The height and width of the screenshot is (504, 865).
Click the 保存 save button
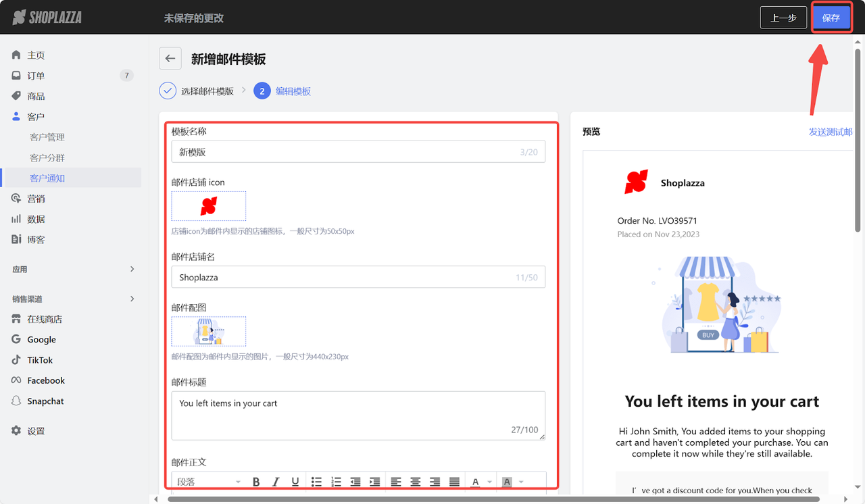831,17
